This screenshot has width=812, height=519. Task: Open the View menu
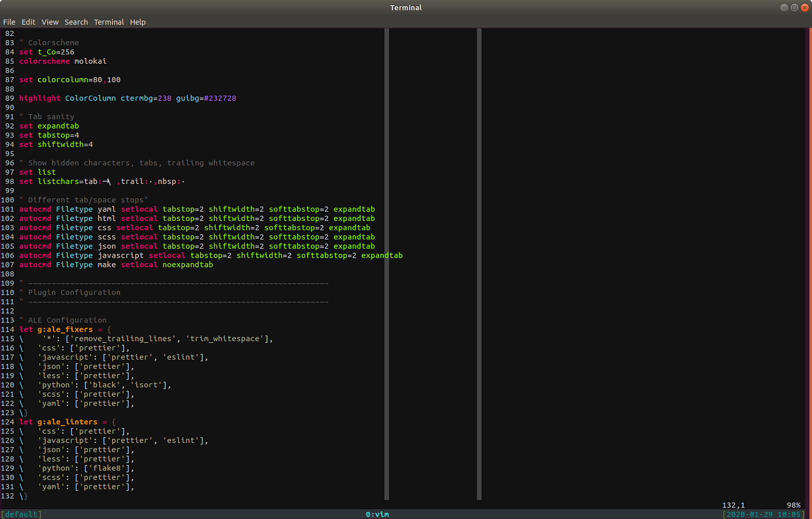tap(50, 22)
